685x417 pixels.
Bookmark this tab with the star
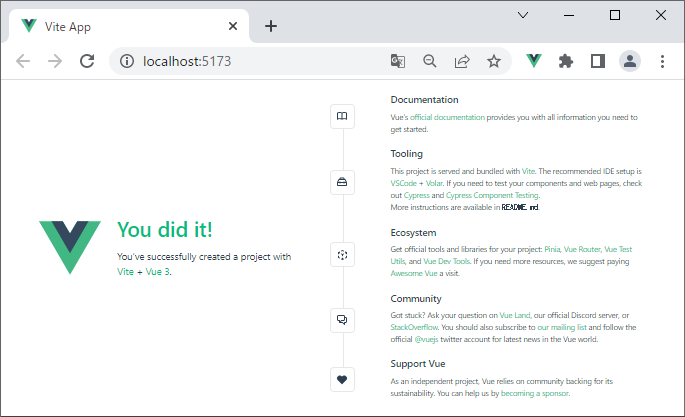tap(494, 61)
